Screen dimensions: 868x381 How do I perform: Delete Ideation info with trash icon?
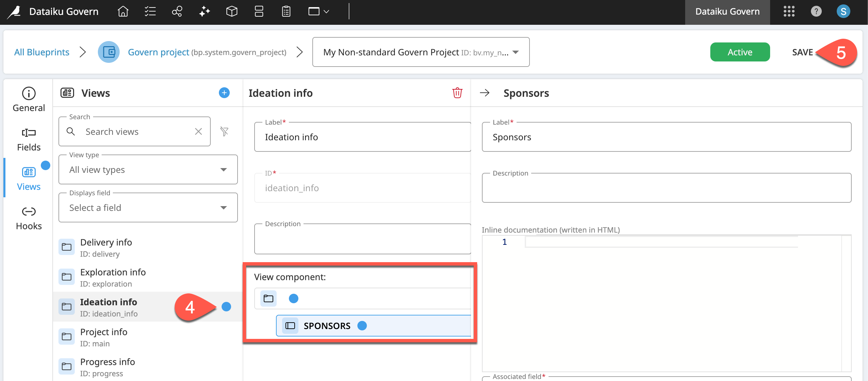click(x=457, y=93)
